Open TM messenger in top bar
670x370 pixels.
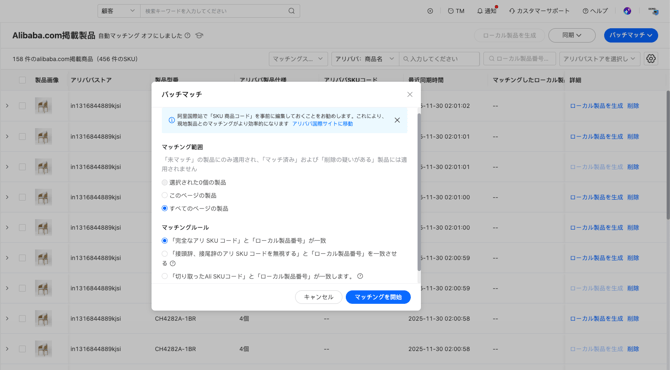pos(456,11)
